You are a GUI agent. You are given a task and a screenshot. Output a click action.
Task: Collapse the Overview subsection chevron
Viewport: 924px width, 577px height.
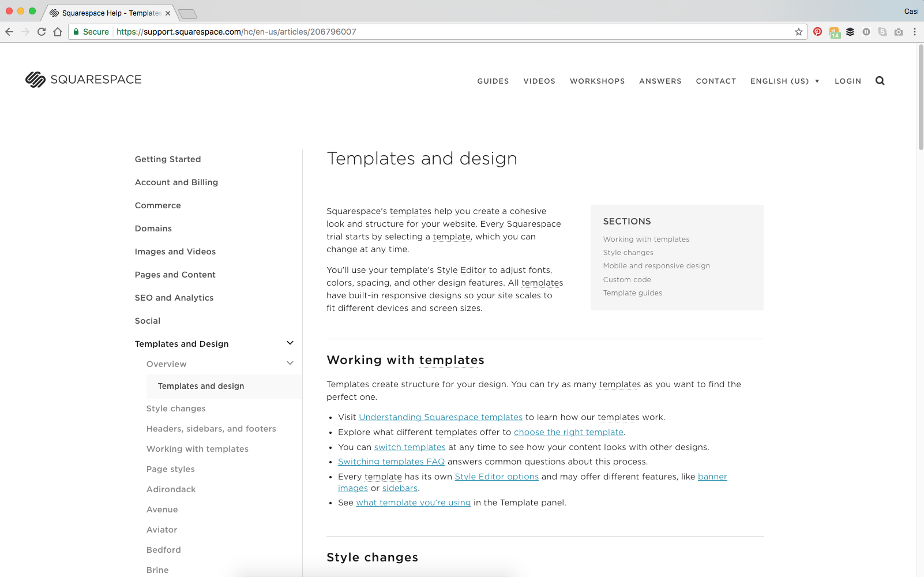[x=290, y=364]
